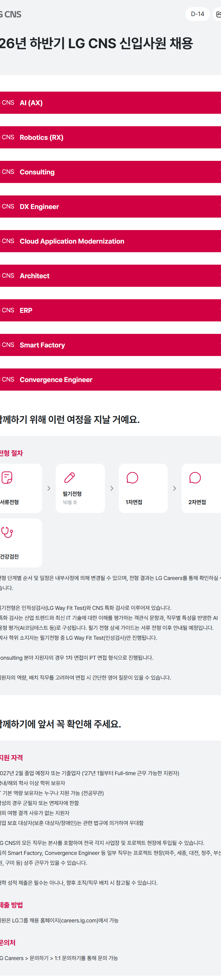Viewport: 221px width, 980px height.
Task: Select the 2차면접 step label
Action: (x=197, y=502)
